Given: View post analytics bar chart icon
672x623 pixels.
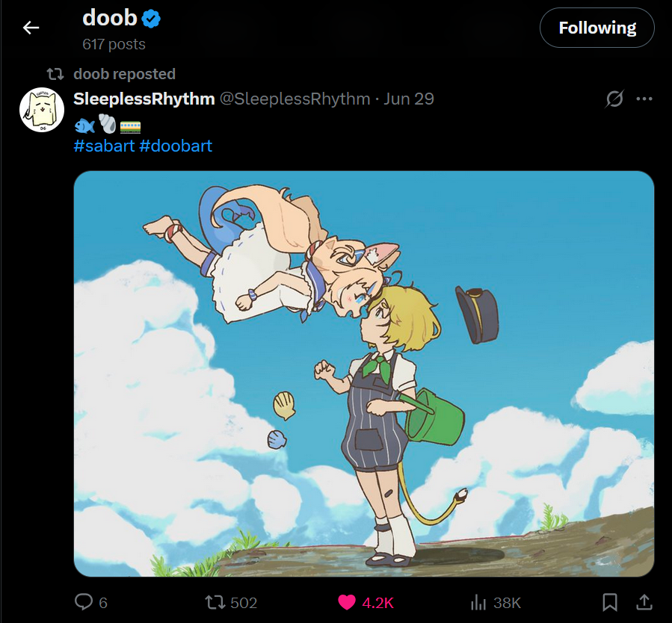Looking at the screenshot, I should coord(478,602).
